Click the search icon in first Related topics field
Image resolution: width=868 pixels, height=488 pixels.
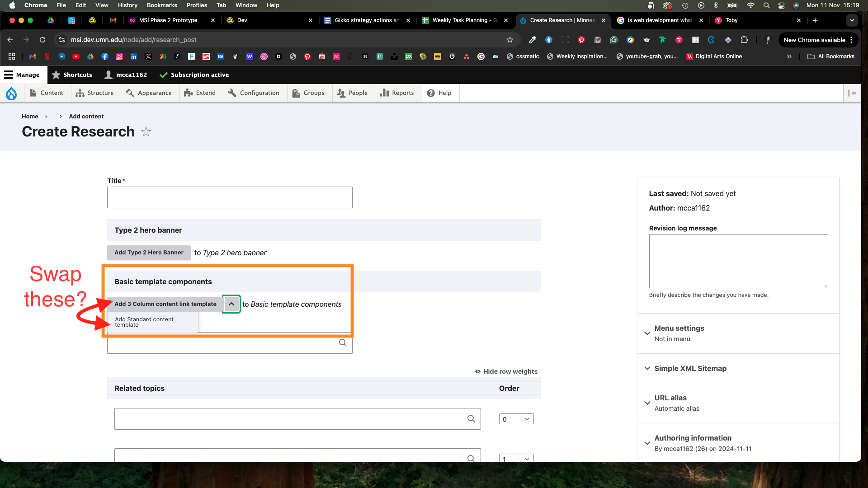click(471, 419)
